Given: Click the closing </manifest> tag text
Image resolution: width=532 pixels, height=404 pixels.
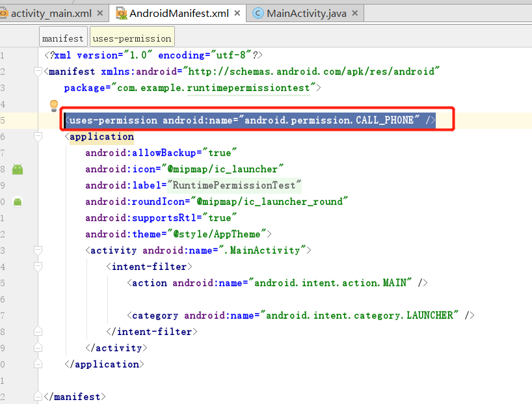Looking at the screenshot, I should pyautogui.click(x=75, y=397).
